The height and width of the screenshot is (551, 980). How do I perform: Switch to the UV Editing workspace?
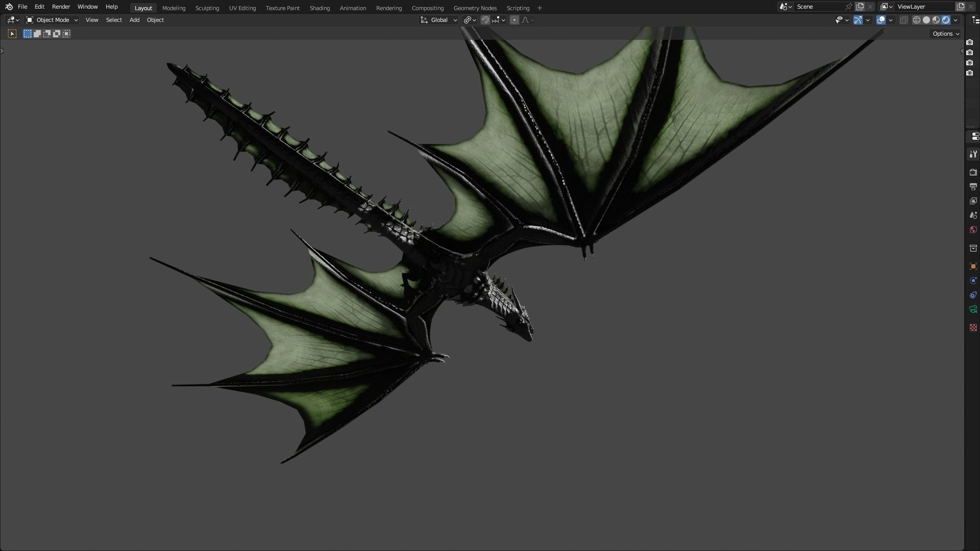242,8
